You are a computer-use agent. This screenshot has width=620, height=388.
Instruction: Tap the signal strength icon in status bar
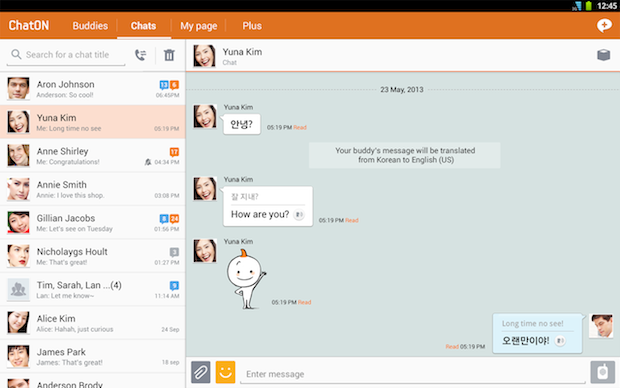click(577, 6)
